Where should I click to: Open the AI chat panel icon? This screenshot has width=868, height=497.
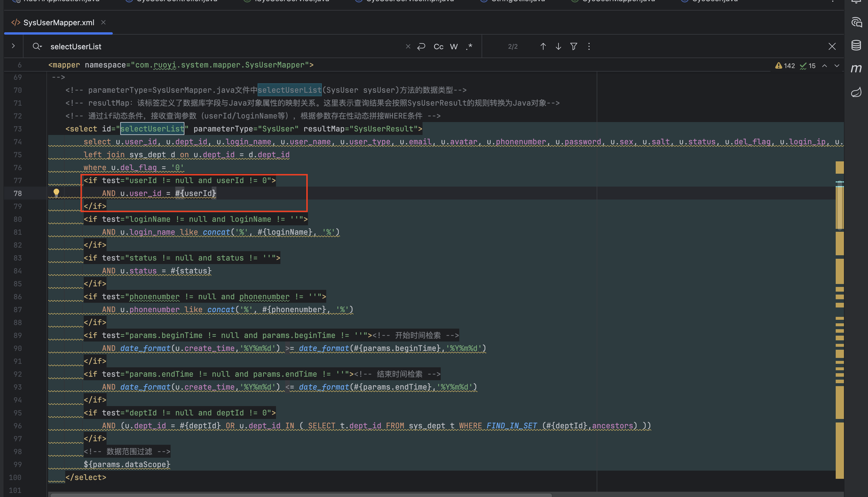pos(856,23)
